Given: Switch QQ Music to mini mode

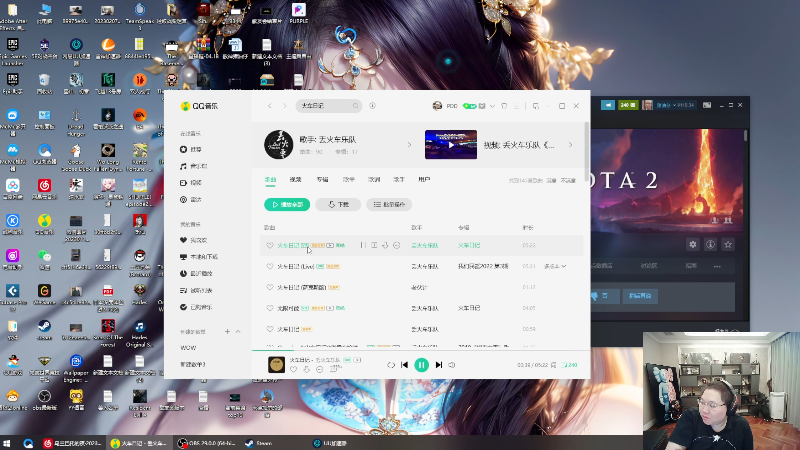Looking at the screenshot, I should (x=536, y=106).
